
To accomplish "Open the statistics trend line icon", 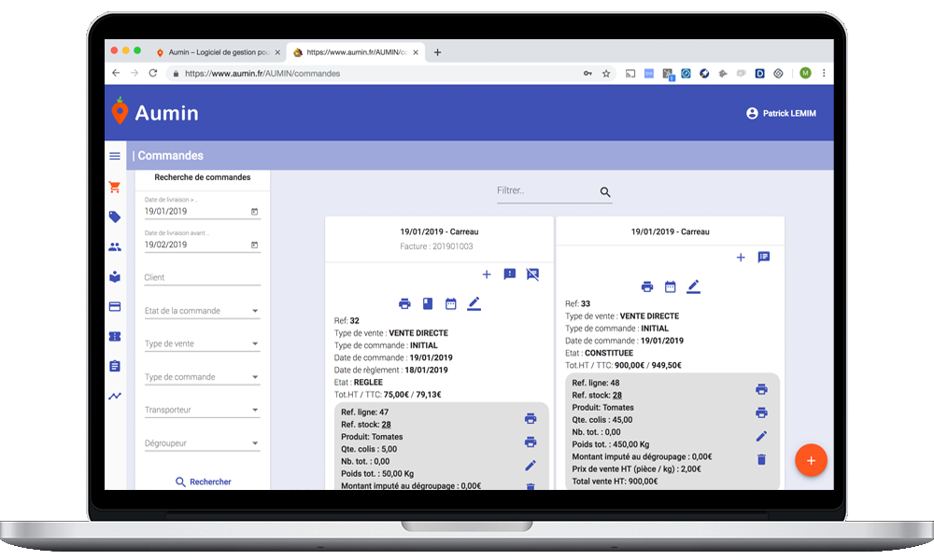I will [115, 396].
